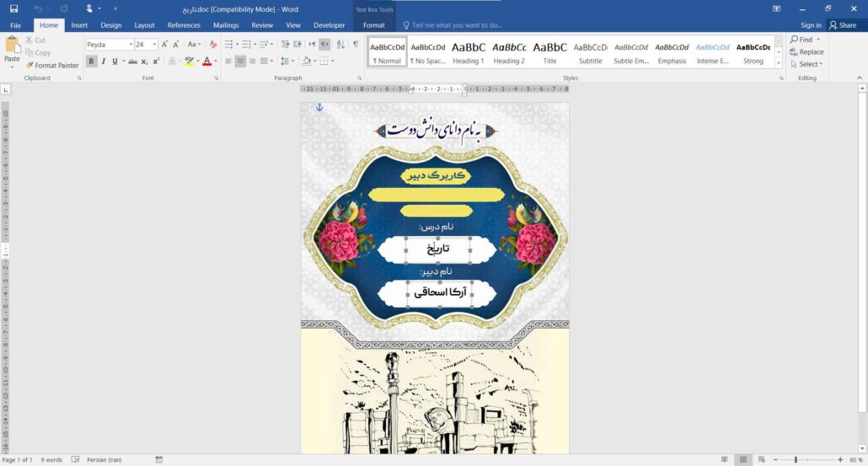The image size is (868, 466).
Task: Click the Format Painter button
Action: (x=52, y=65)
